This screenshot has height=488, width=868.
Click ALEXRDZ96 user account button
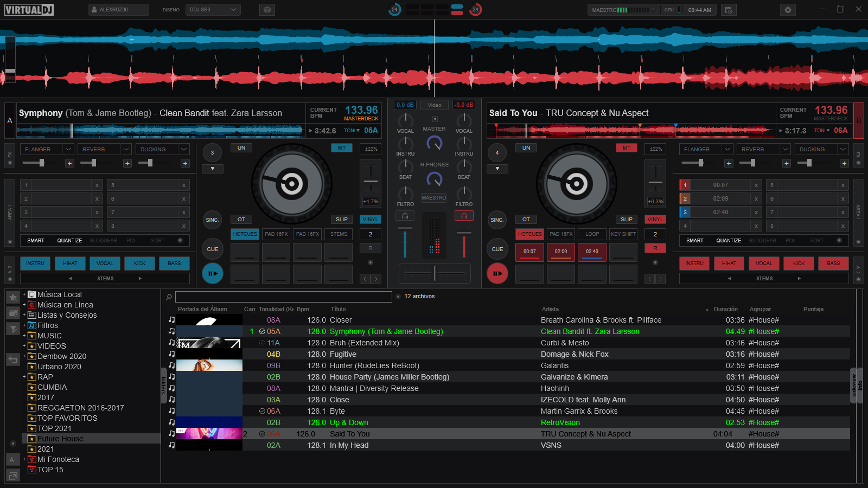click(x=119, y=10)
